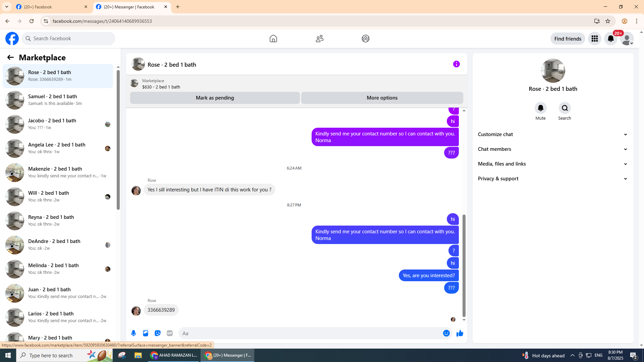The width and height of the screenshot is (644, 362).
Task: Send a thumbs-up like
Action: click(x=460, y=333)
